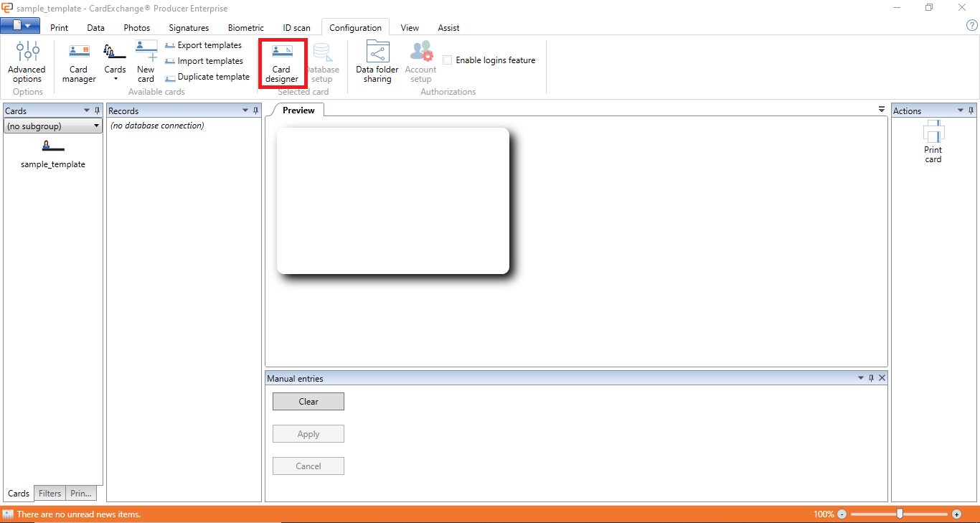
Task: Pin the Actions panel
Action: (x=971, y=110)
